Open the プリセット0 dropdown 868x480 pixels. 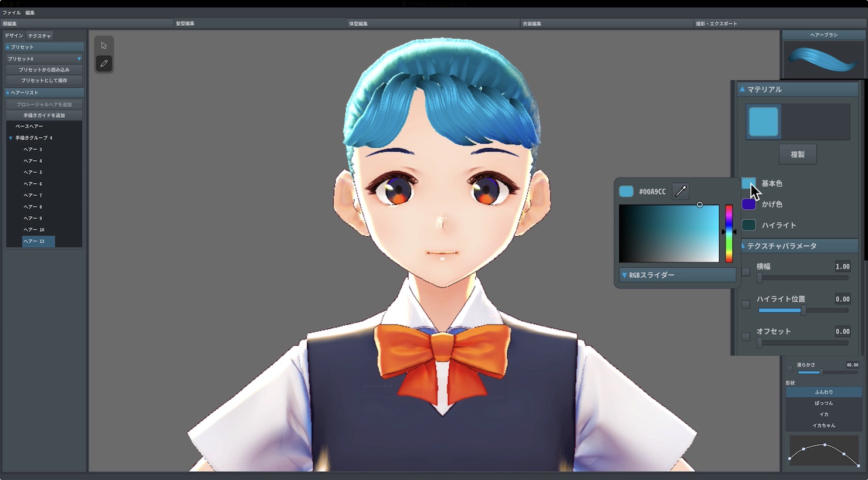[45, 59]
